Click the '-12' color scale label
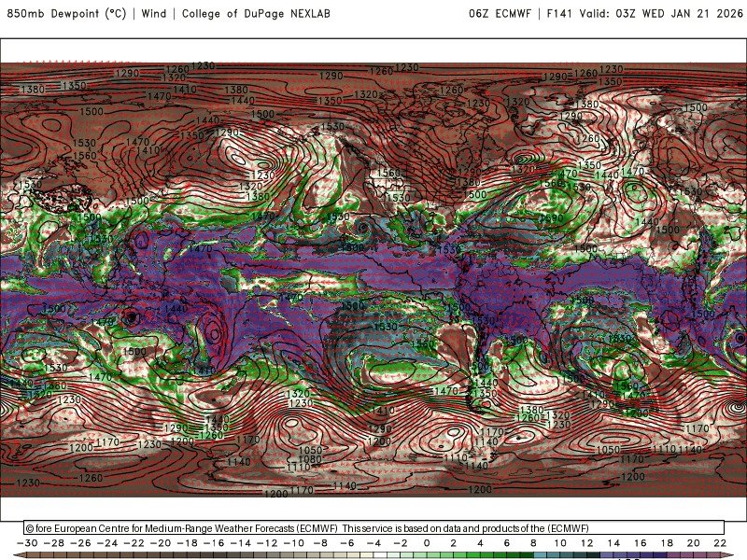Viewport: 747px width, 560px height. click(267, 543)
